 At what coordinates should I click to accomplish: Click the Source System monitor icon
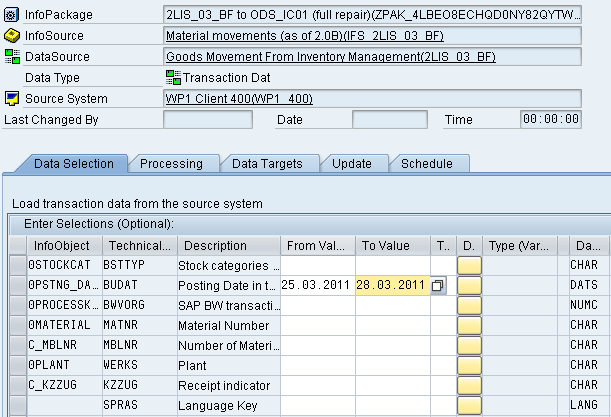coord(12,99)
